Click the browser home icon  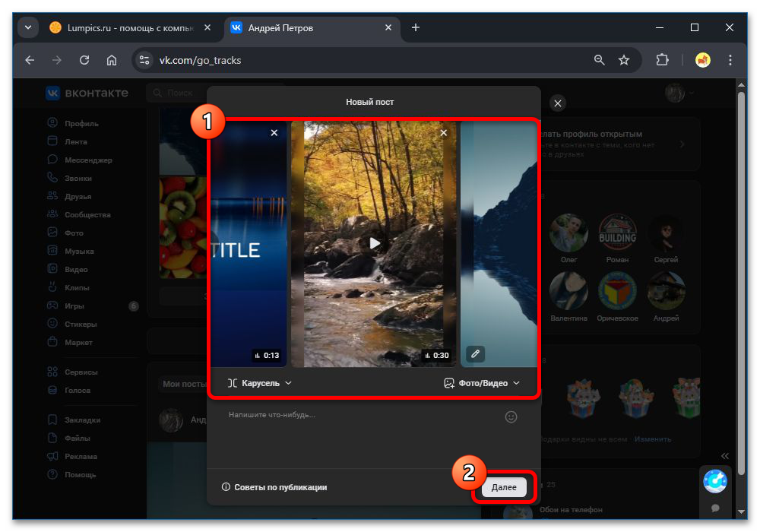(x=112, y=60)
